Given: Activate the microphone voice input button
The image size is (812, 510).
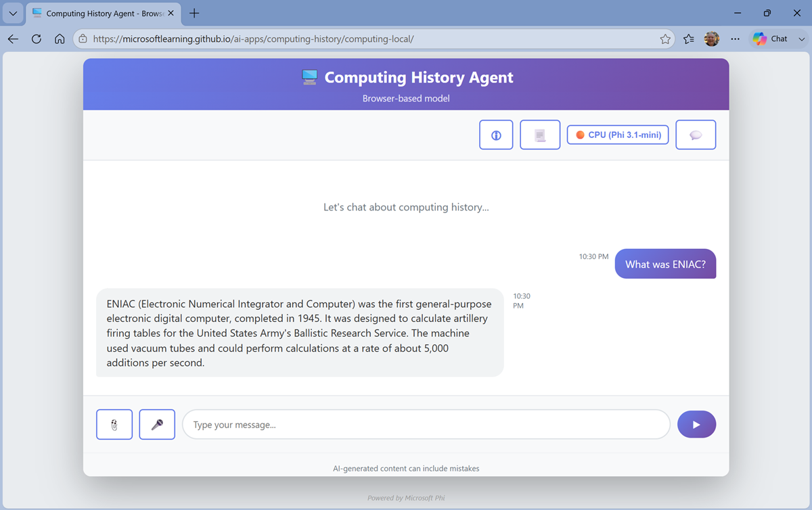Looking at the screenshot, I should 157,425.
